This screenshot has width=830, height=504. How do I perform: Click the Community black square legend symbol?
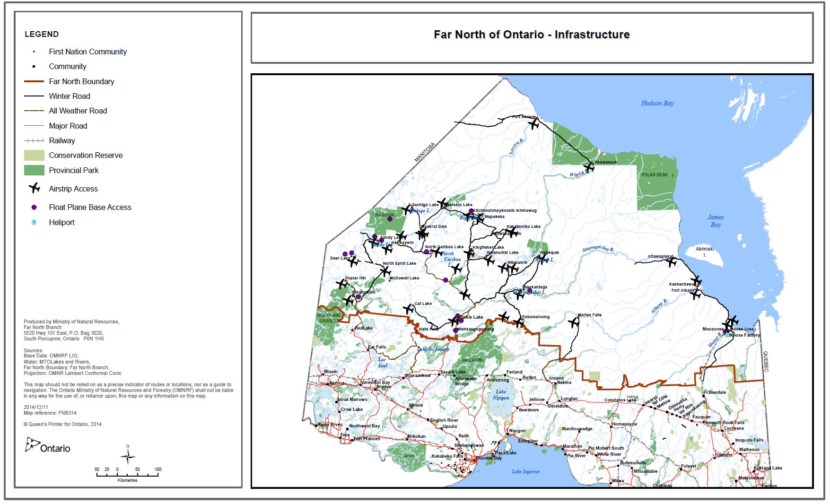pyautogui.click(x=34, y=66)
